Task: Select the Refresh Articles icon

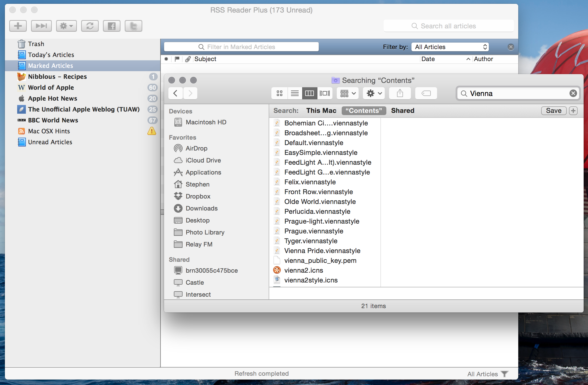Action: pos(90,26)
